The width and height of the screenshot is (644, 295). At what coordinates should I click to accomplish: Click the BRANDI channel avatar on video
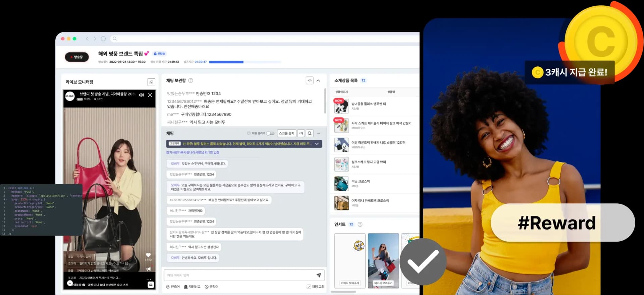[x=70, y=96]
